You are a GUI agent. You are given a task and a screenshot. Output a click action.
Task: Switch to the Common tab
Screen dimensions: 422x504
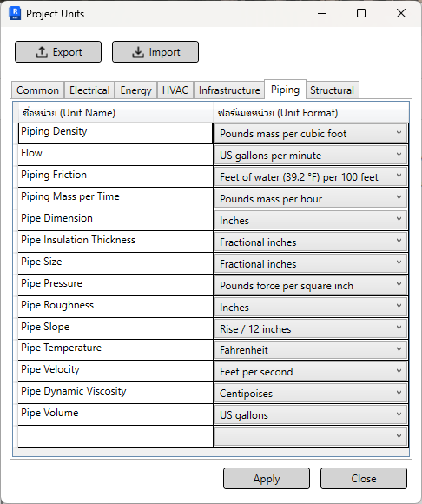38,90
